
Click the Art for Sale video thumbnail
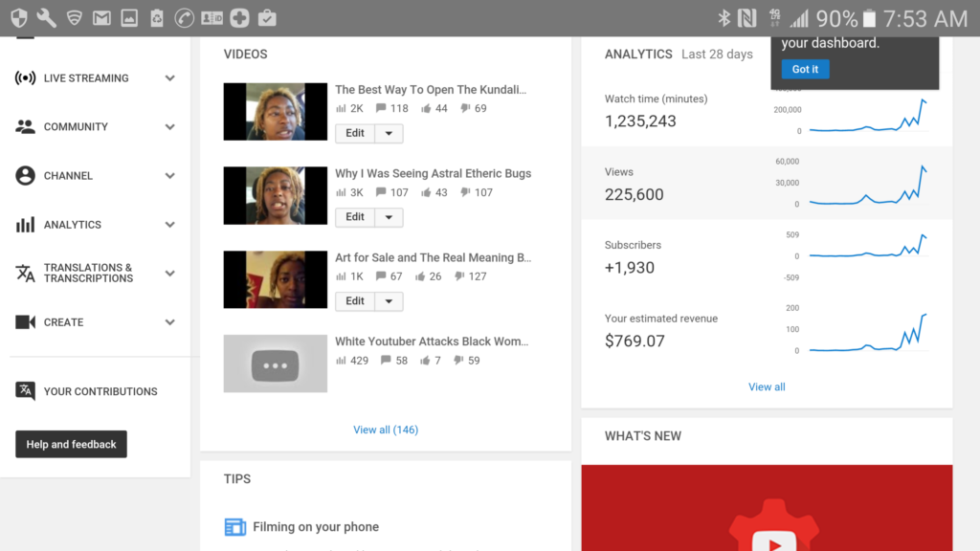pyautogui.click(x=275, y=280)
